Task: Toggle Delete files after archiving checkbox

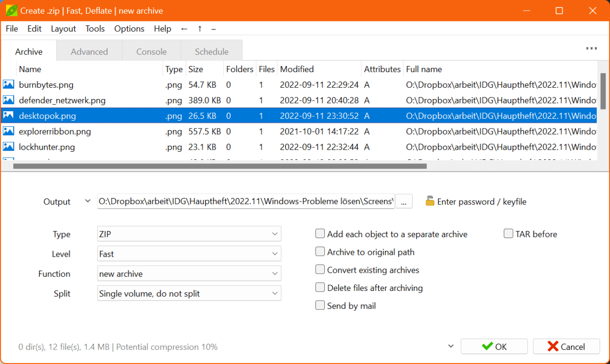Action: pyautogui.click(x=320, y=288)
